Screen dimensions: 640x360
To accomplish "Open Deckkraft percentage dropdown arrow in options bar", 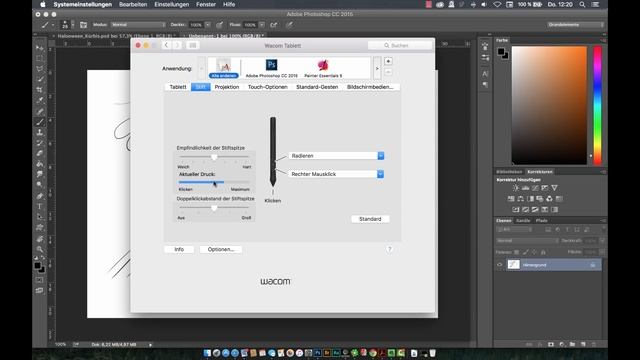I will click(208, 25).
